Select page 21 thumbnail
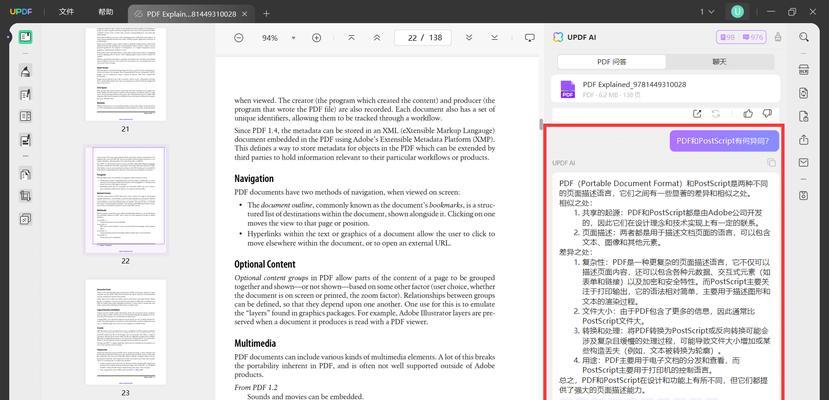Image resolution: width=829 pixels, height=400 pixels. [x=126, y=74]
